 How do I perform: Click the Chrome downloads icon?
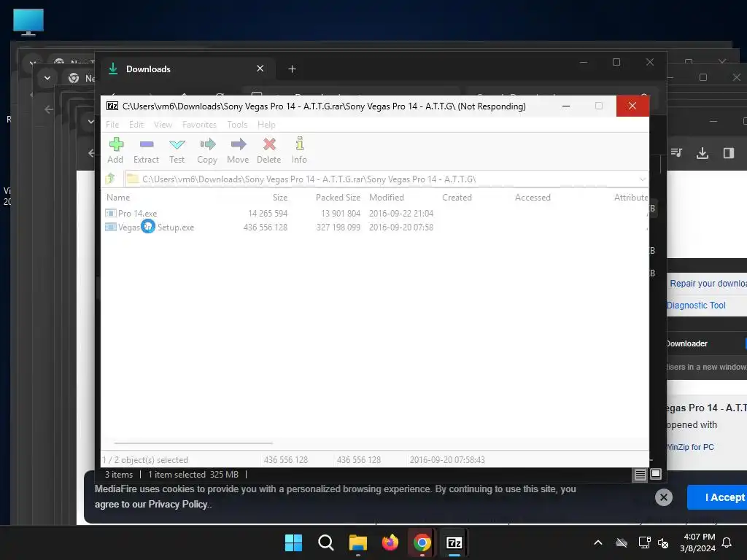click(x=703, y=153)
